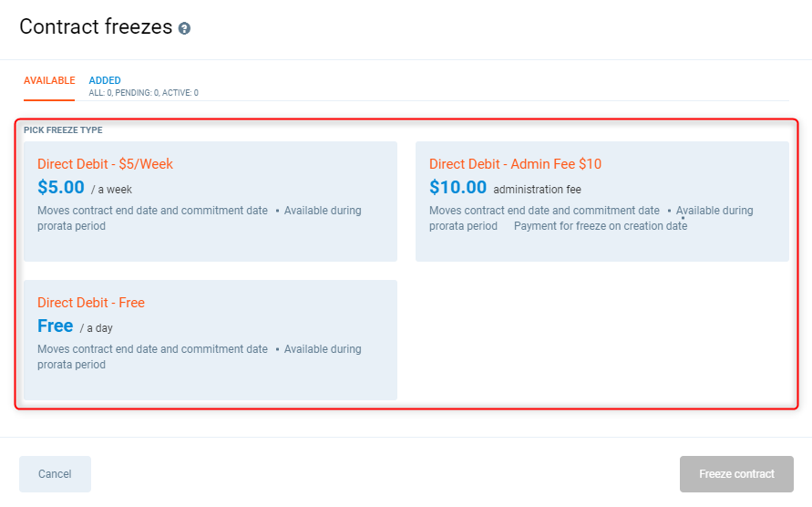Click '/ a week' label next to $5.00
Image resolution: width=812 pixels, height=507 pixels.
tap(111, 190)
